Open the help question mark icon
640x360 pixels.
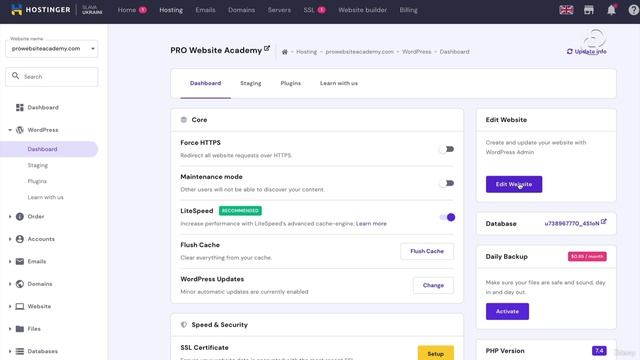633,10
